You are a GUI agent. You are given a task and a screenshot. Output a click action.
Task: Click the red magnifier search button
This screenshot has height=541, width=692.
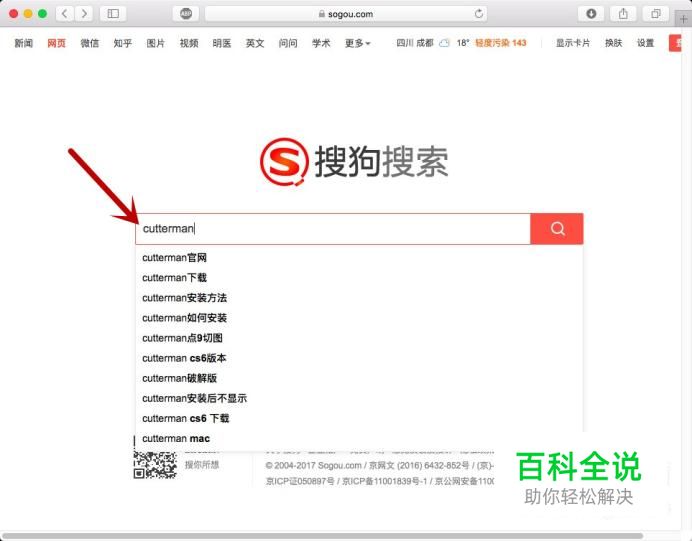click(557, 229)
